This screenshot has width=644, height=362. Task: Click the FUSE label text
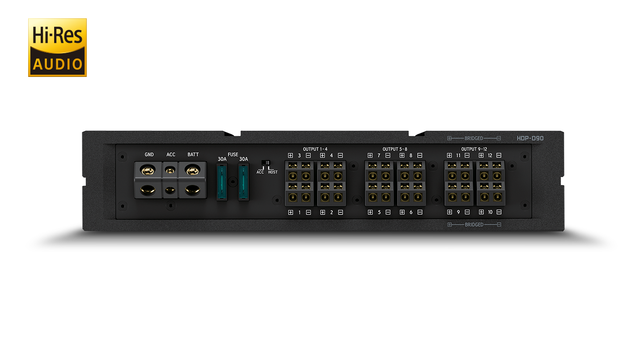tap(233, 155)
